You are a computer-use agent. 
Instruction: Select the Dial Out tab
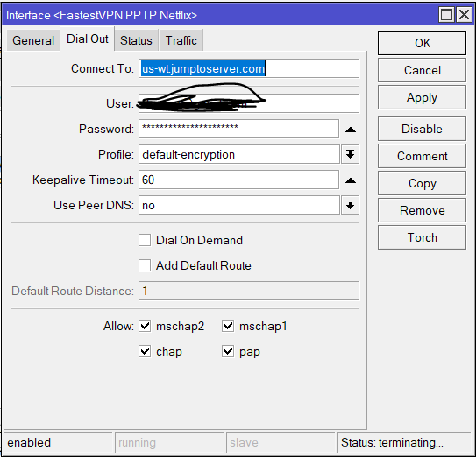88,39
